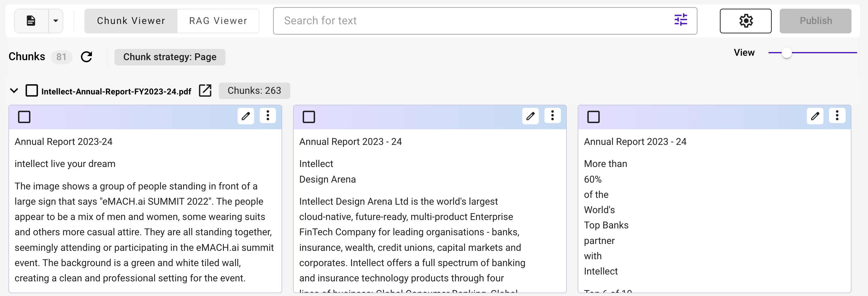This screenshot has width=868, height=296.
Task: Open more options for eMACH.ai summit chunk
Action: point(268,116)
